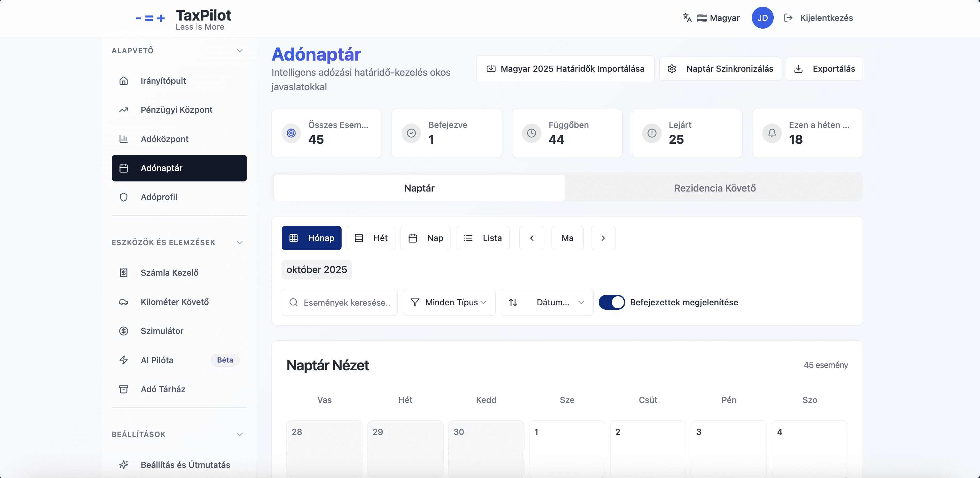Image resolution: width=980 pixels, height=478 pixels.
Task: Click the Adóprofil shield icon
Action: (124, 197)
